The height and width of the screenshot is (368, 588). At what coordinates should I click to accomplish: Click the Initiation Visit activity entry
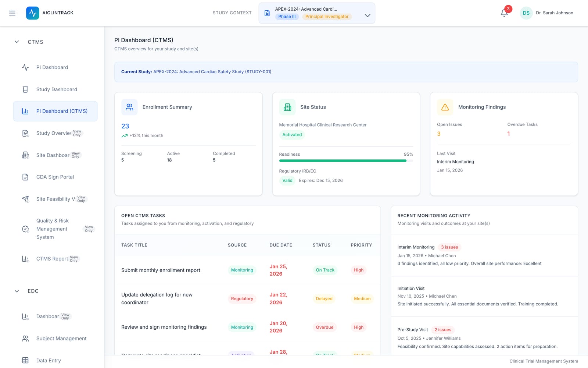(x=484, y=296)
